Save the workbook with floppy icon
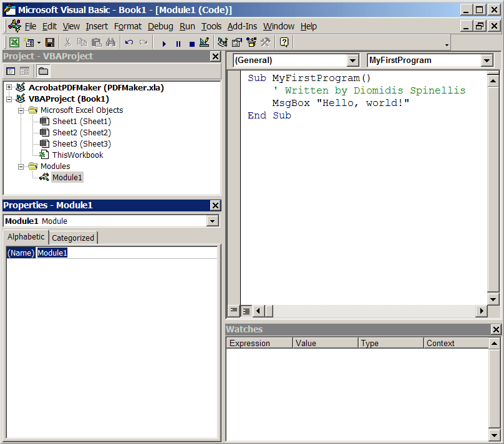Image resolution: width=504 pixels, height=444 pixels. point(50,42)
